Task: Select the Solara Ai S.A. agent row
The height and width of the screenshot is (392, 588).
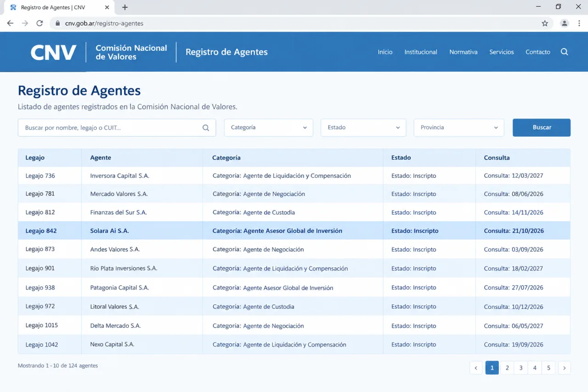Action: [x=294, y=231]
